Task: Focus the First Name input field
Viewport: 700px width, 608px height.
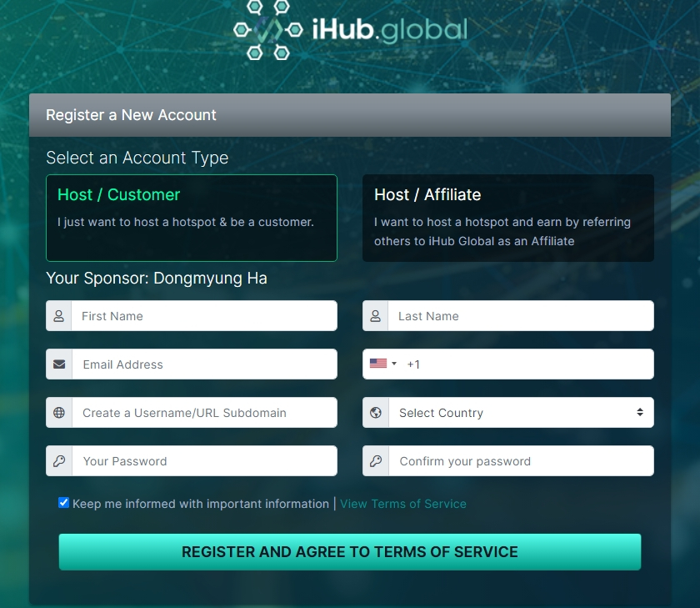Action: coord(204,316)
